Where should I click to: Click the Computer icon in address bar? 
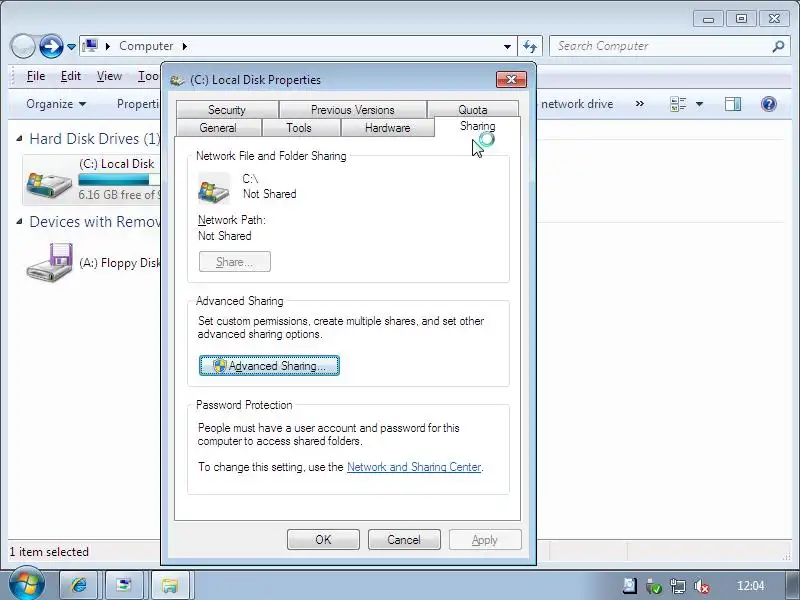point(90,46)
